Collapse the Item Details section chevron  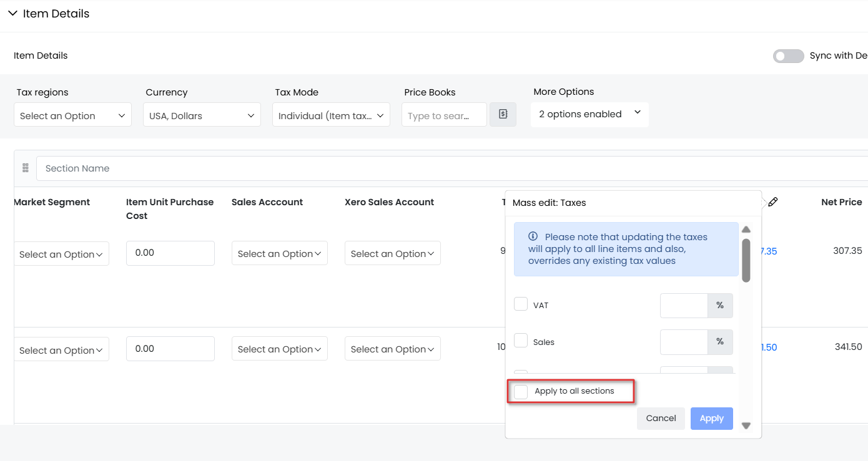pyautogui.click(x=12, y=13)
